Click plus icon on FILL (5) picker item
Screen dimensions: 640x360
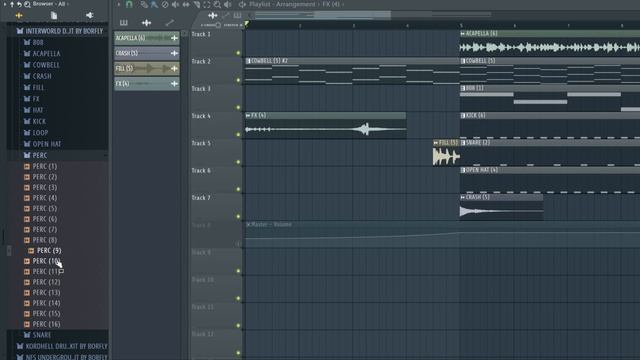coord(174,68)
